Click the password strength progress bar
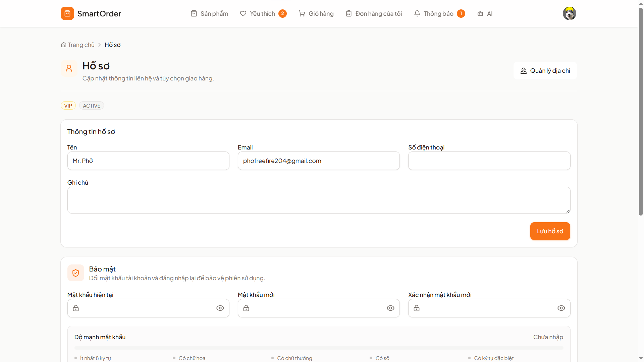 (319, 348)
